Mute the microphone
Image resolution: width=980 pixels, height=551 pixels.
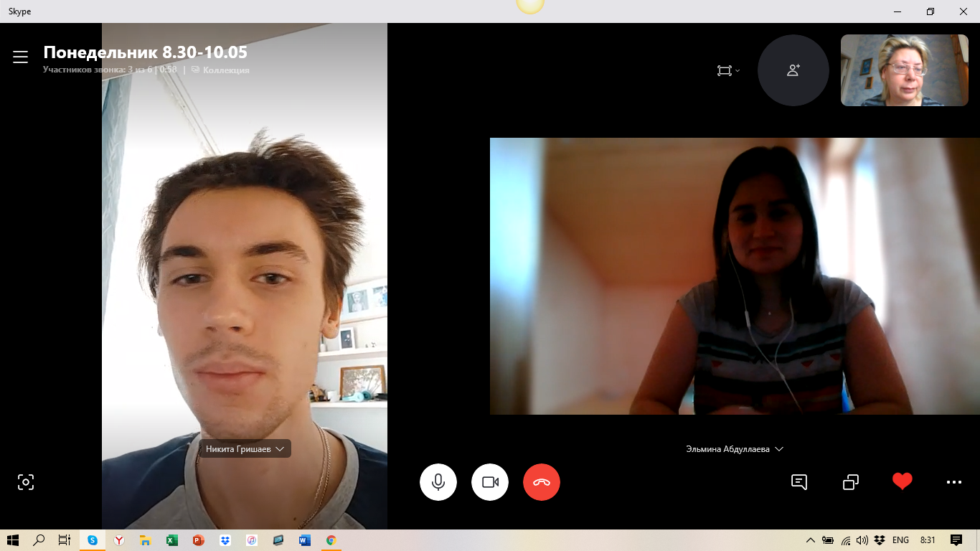pyautogui.click(x=438, y=482)
